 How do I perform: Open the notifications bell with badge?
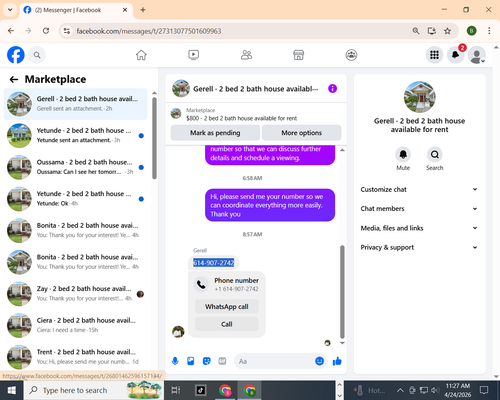click(x=456, y=55)
